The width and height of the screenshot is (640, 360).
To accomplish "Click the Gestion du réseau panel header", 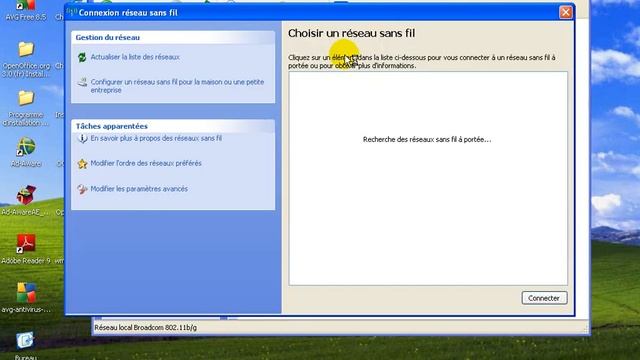I will click(x=173, y=38).
